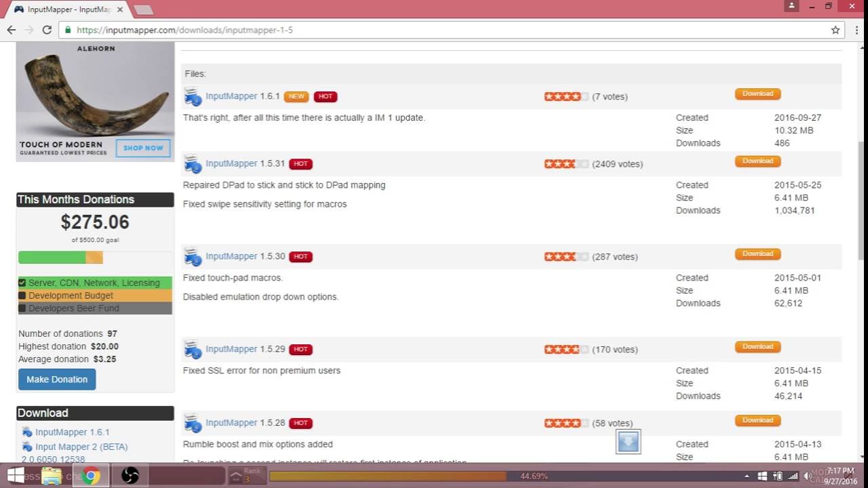Select the '(2409 votes)' text
Screen dimensions: 868x488
pos(617,164)
